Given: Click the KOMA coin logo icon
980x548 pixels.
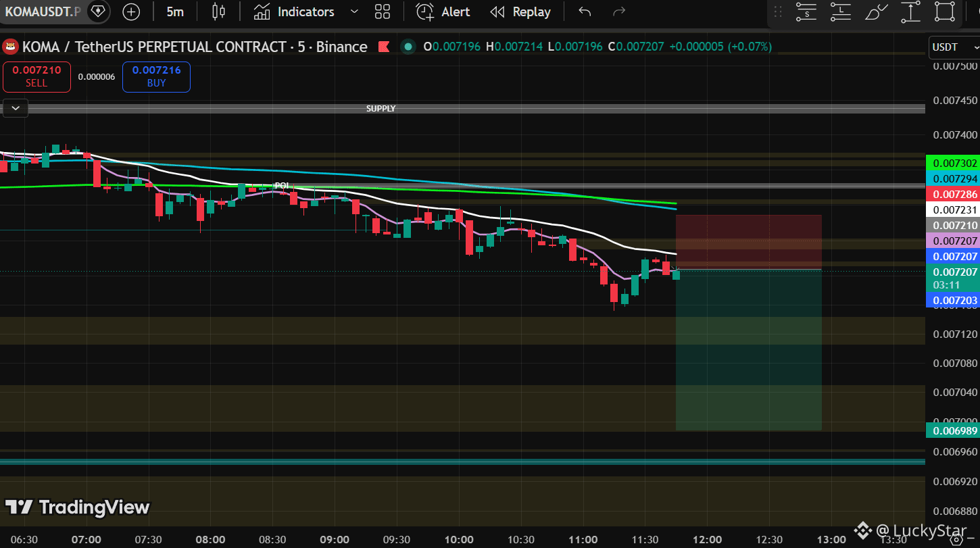Looking at the screenshot, I should coord(10,47).
